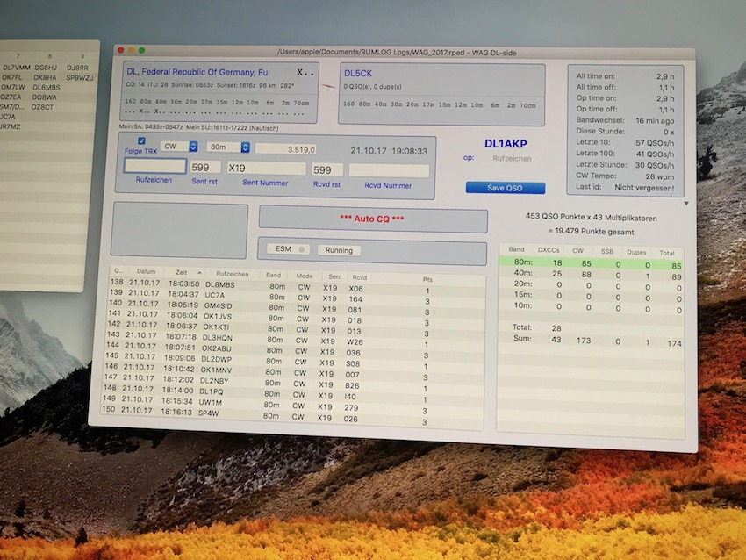Click the DL5CK callsign info heading
Viewport: 746px width, 560px height.
pyautogui.click(x=358, y=73)
